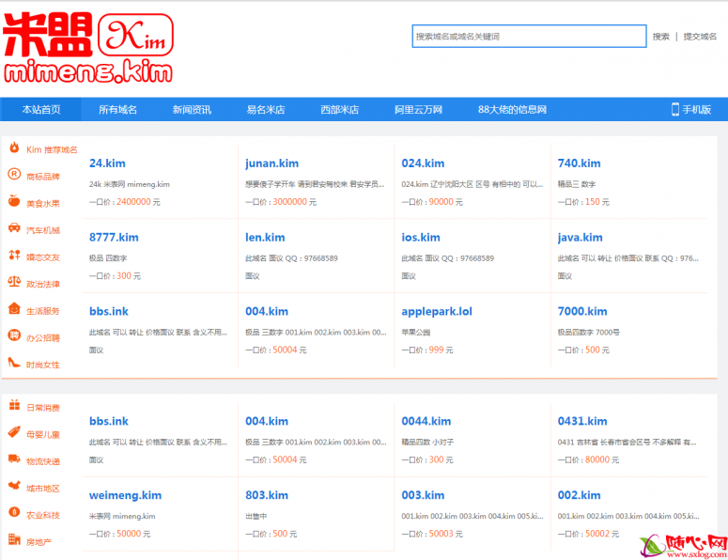This screenshot has width=728, height=560.
Task: Open the 002.kim domain listing
Action: pos(579,495)
